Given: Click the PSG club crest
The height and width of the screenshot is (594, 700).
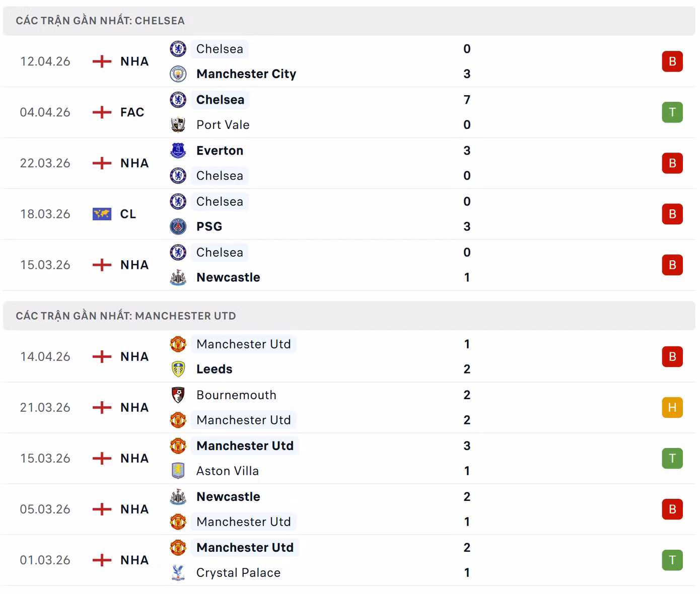Looking at the screenshot, I should pyautogui.click(x=179, y=227).
